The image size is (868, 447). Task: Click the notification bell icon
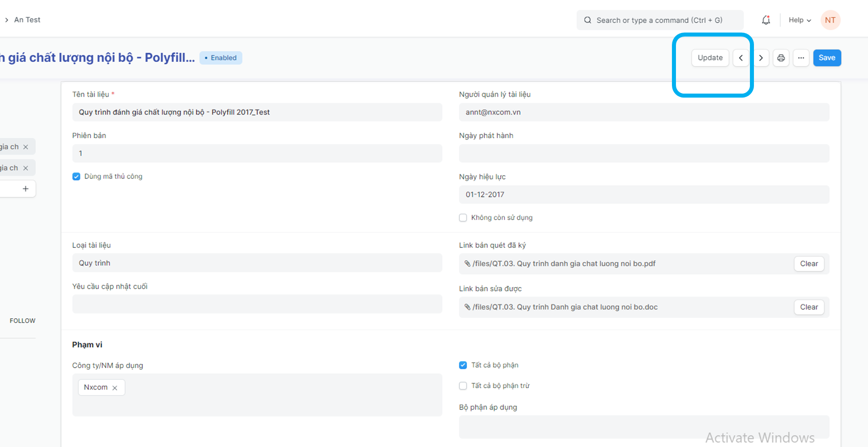pyautogui.click(x=766, y=20)
